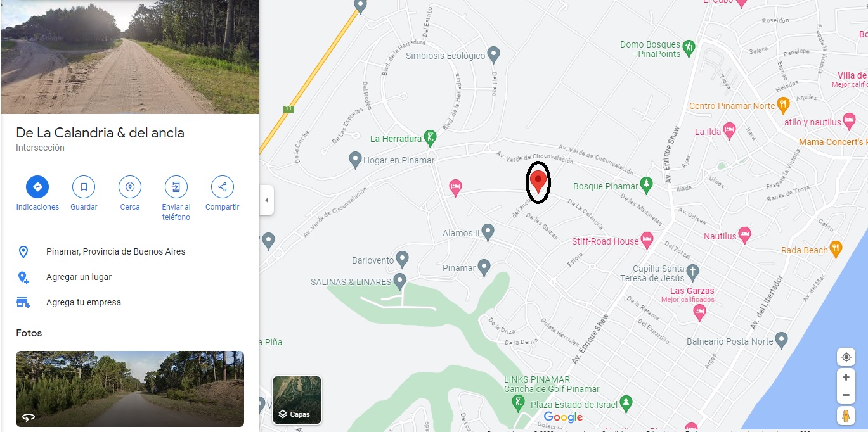Select the Bosque Pinamar park marker

(x=646, y=185)
